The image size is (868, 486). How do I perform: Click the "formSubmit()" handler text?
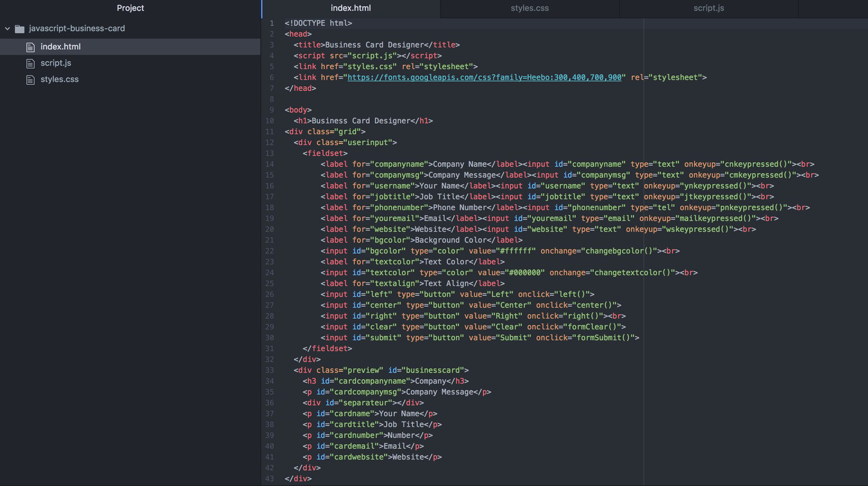[604, 338]
